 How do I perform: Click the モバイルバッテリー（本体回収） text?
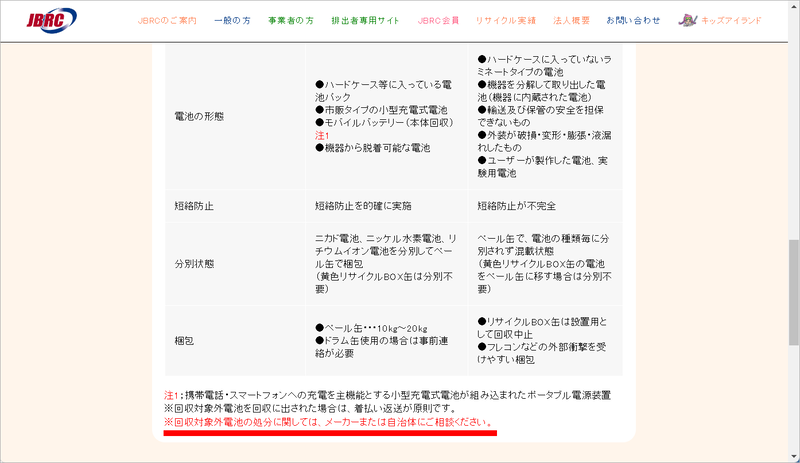384,123
